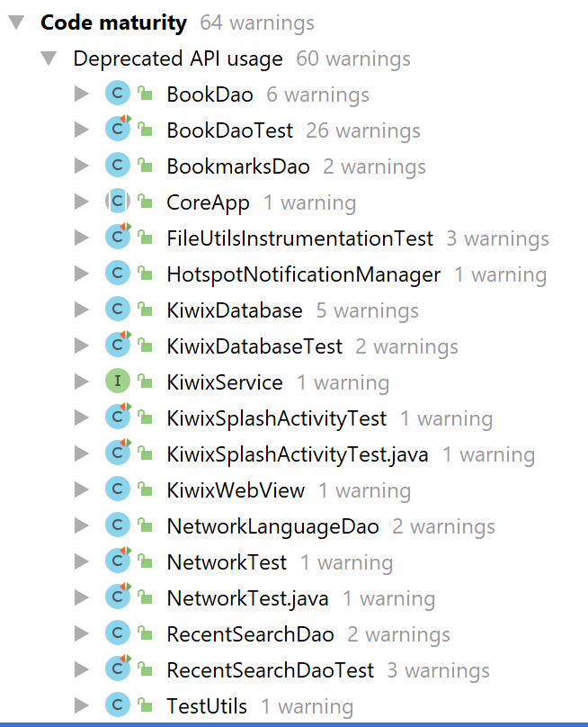Click the KiwixWebView class icon
The height and width of the screenshot is (727, 588).
[118, 489]
